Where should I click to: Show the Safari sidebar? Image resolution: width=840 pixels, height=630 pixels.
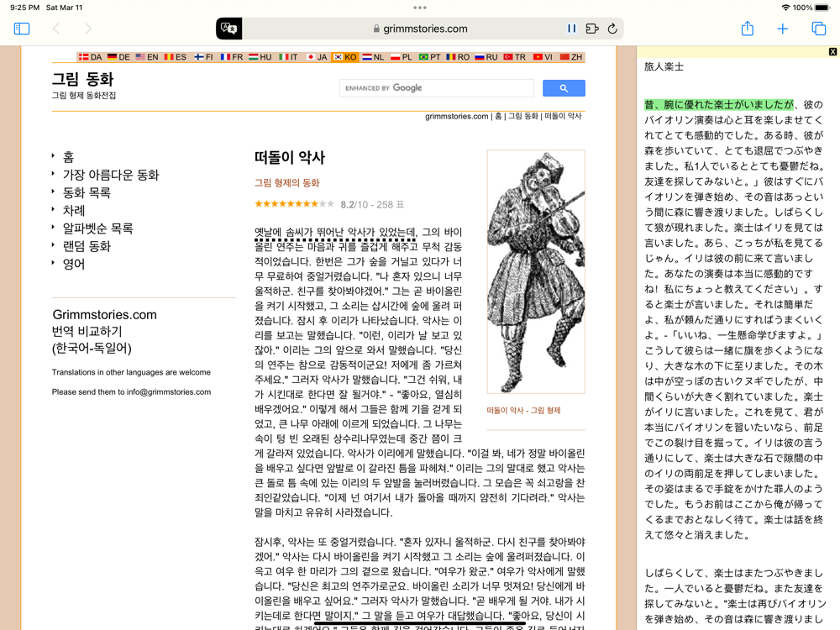coord(22,29)
